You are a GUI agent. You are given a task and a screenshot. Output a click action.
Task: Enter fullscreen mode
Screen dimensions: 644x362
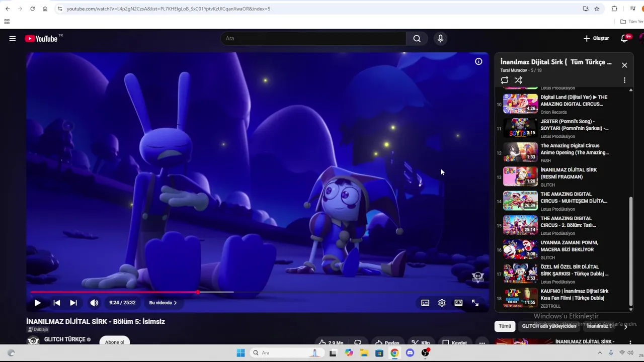(x=475, y=303)
